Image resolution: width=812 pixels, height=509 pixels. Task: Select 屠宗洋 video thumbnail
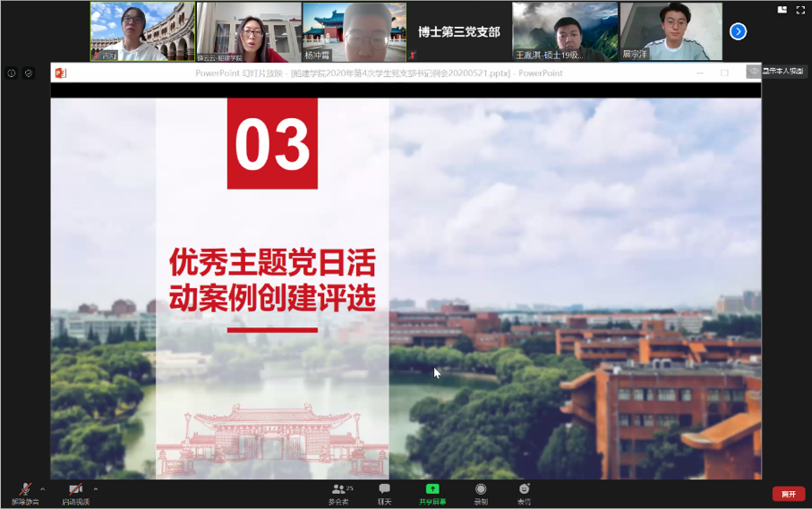pos(671,31)
